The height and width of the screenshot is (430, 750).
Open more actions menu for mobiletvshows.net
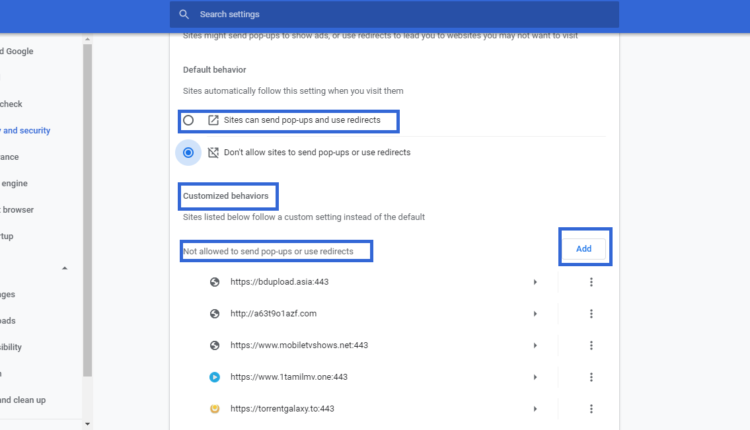(591, 345)
